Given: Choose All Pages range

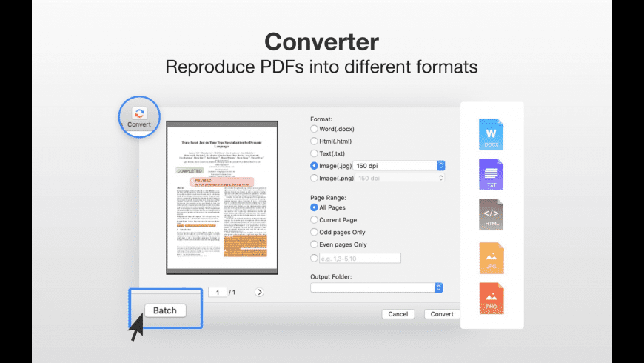Looking at the screenshot, I should pos(314,207).
